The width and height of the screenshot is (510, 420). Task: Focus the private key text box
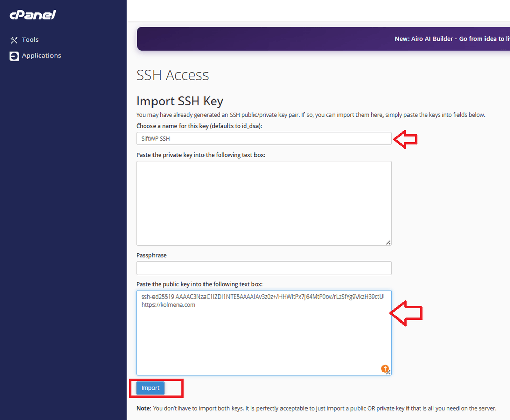(x=264, y=203)
